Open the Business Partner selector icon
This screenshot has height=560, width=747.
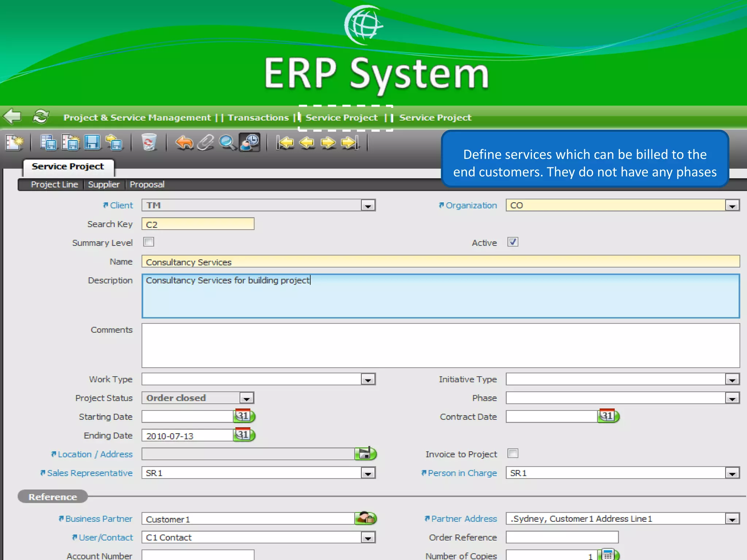coord(365,518)
